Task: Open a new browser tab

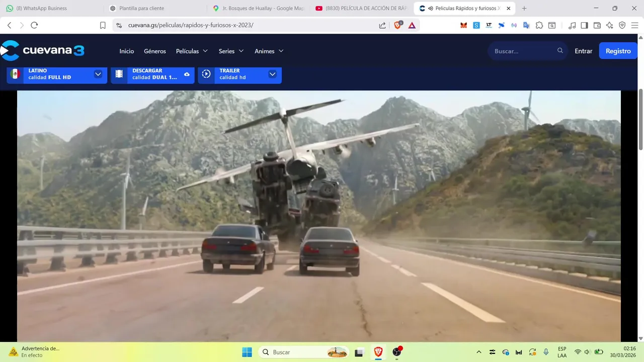Action: (524, 8)
